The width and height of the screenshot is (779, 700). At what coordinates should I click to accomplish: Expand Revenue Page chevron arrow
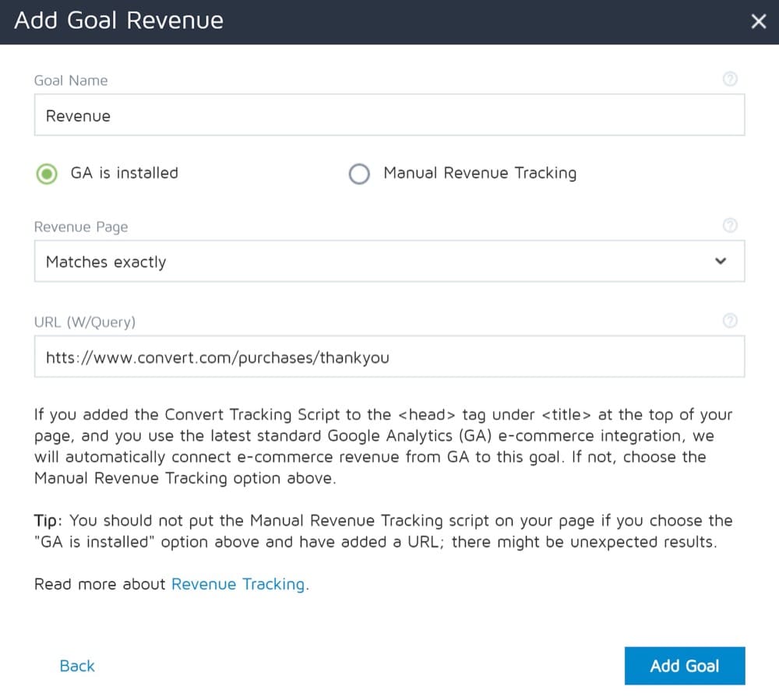point(721,261)
